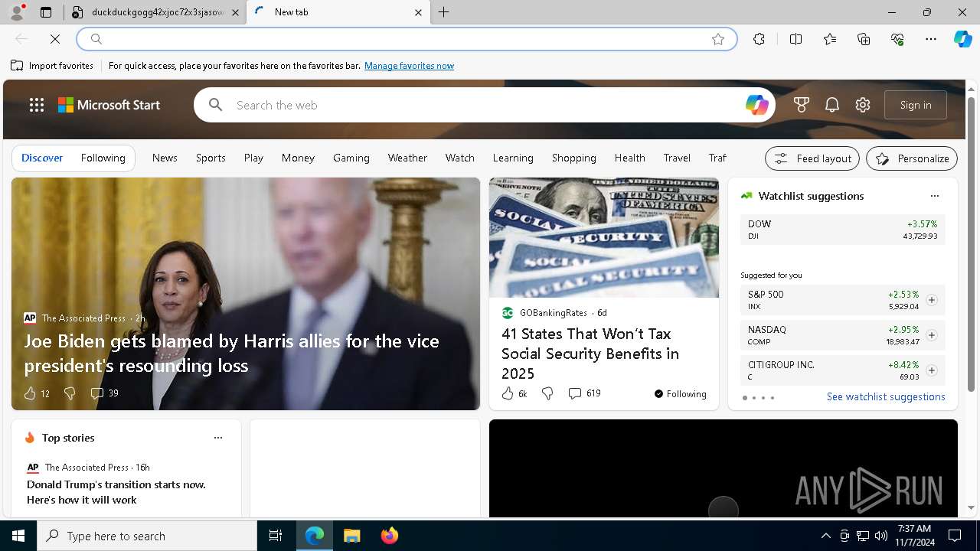Click Import favorites
980x551 pixels.
pos(52,66)
